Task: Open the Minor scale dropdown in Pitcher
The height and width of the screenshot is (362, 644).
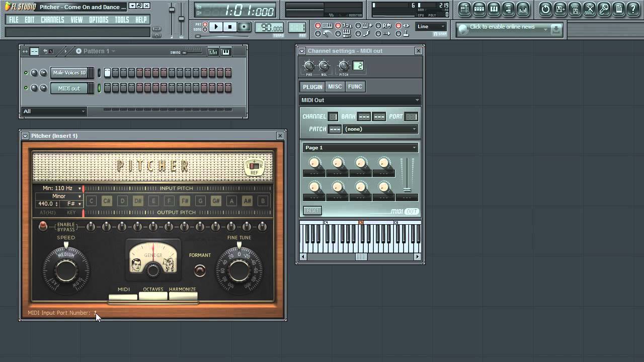Action: point(59,196)
